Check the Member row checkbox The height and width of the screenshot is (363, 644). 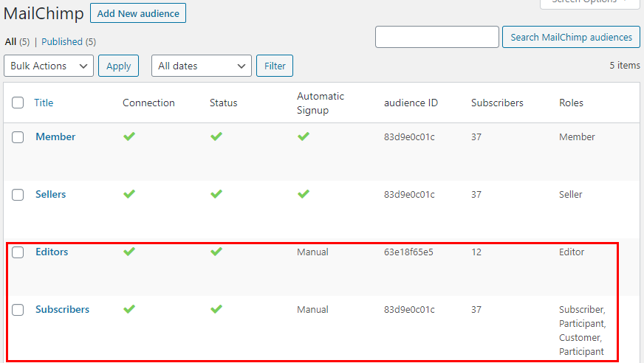[x=18, y=137]
